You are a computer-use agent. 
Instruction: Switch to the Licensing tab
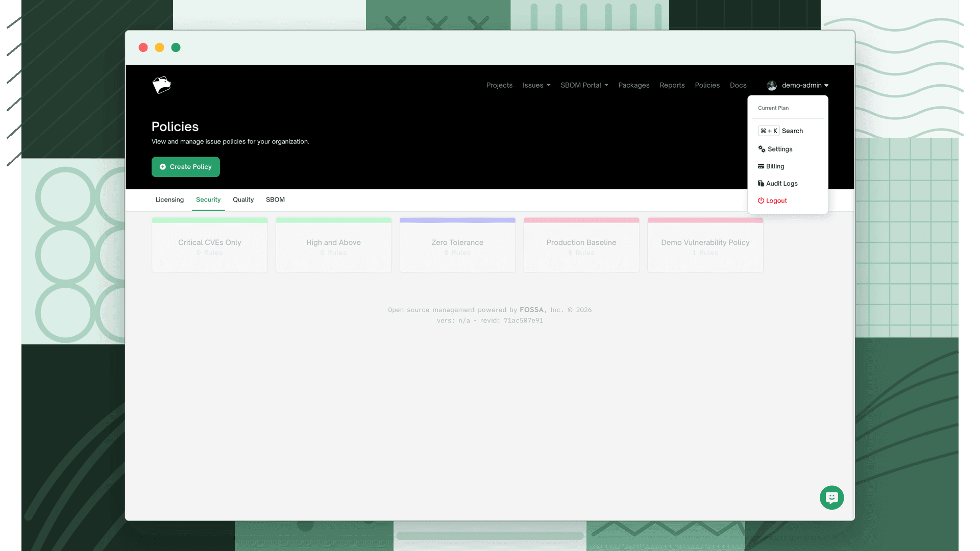point(169,200)
